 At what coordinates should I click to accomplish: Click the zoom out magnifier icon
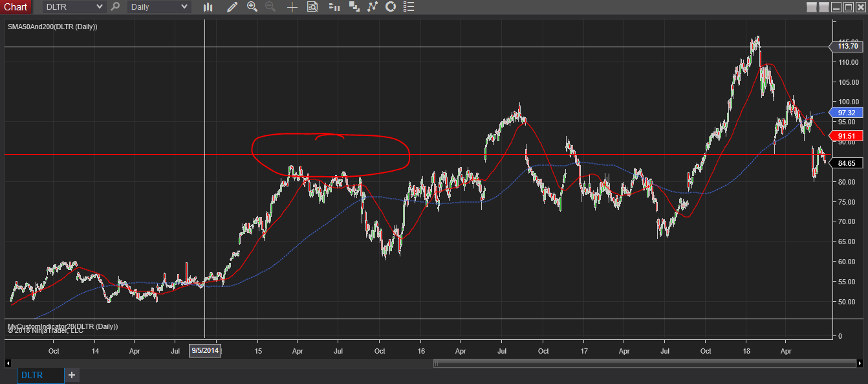(270, 7)
